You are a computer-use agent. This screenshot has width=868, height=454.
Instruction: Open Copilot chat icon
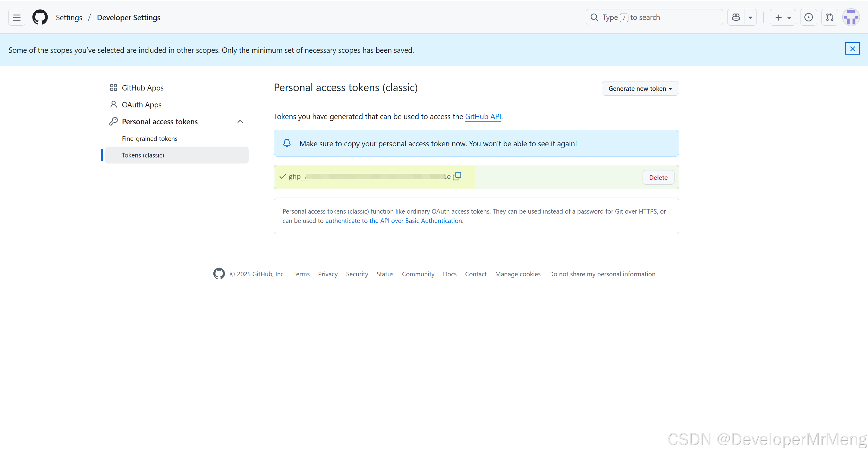736,17
